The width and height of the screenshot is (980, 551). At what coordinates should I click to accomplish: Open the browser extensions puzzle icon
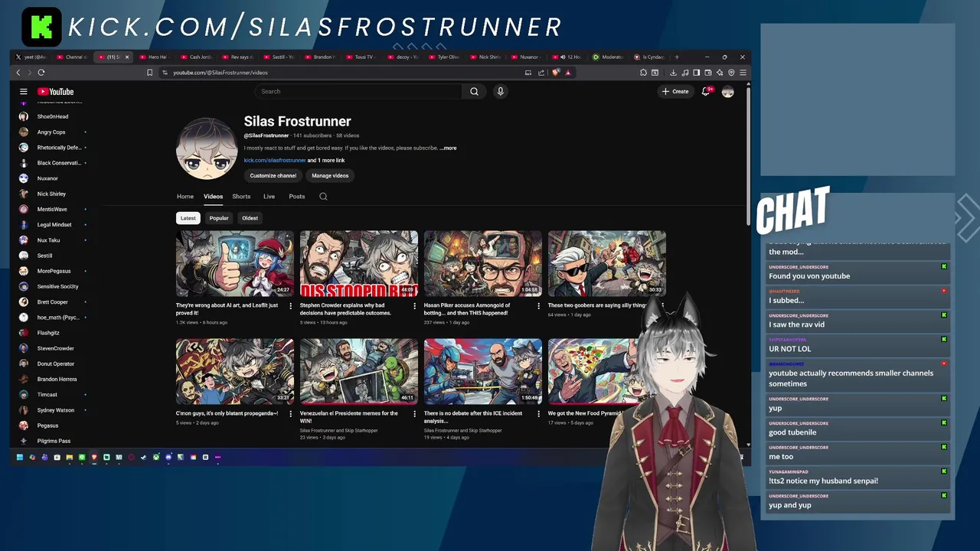[643, 73]
